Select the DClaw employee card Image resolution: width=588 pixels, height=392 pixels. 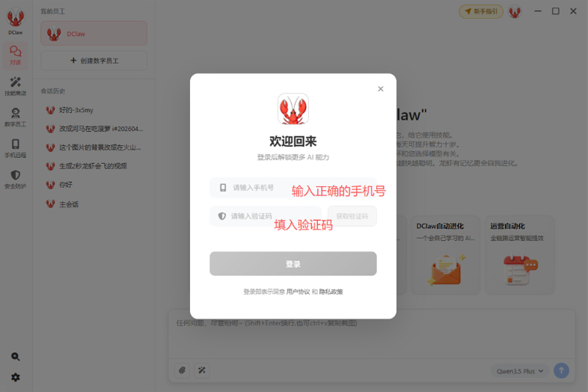[94, 34]
